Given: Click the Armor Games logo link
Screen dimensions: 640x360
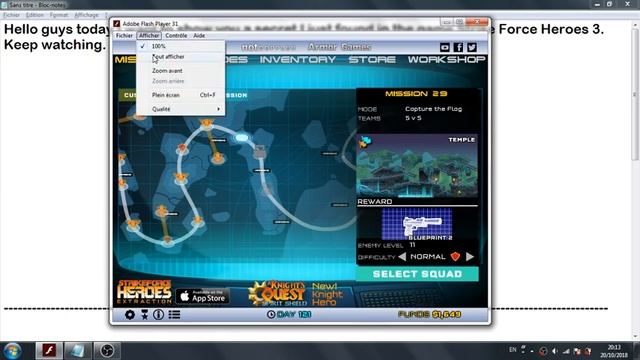Looking at the screenshot, I should [x=339, y=47].
